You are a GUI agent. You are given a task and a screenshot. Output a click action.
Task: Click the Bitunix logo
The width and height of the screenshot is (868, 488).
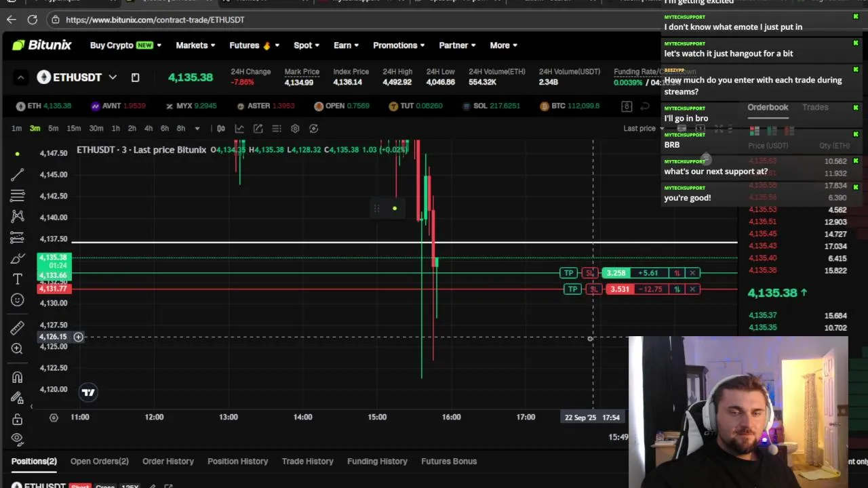tap(41, 45)
